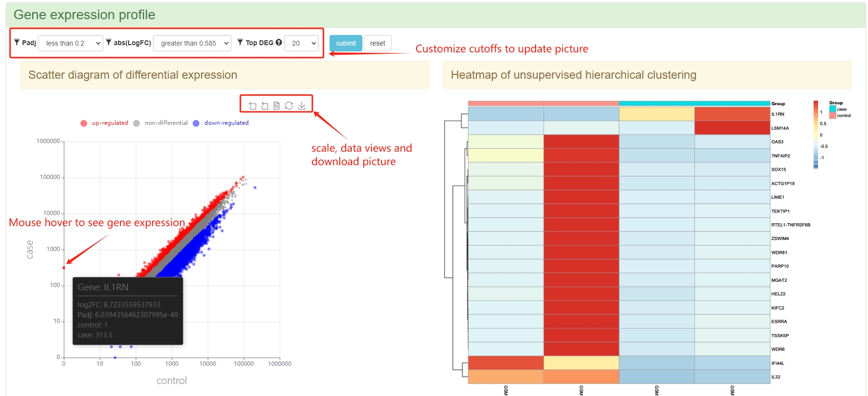Toggle non-differential series in scatter legend
Screen dimensions: 868x396
(x=161, y=123)
